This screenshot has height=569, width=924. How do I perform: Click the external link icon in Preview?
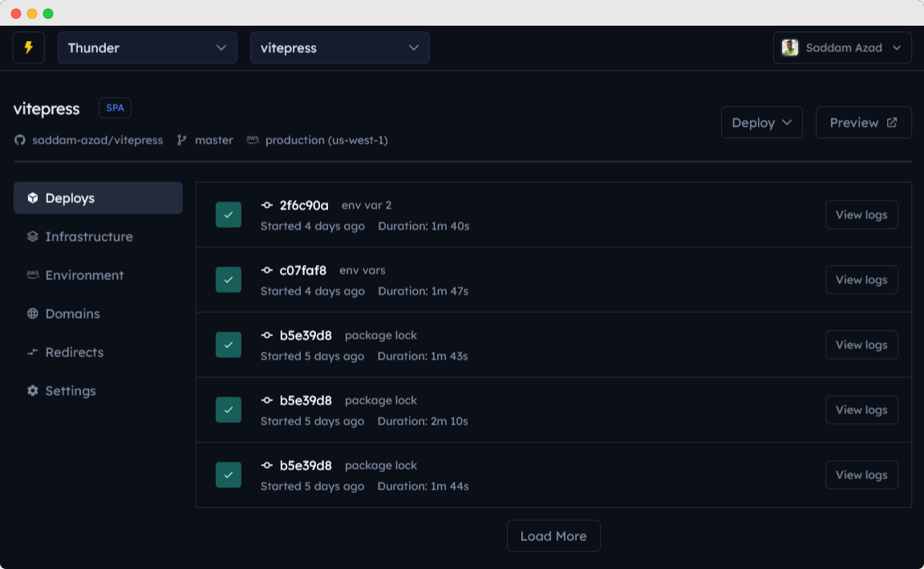click(892, 122)
